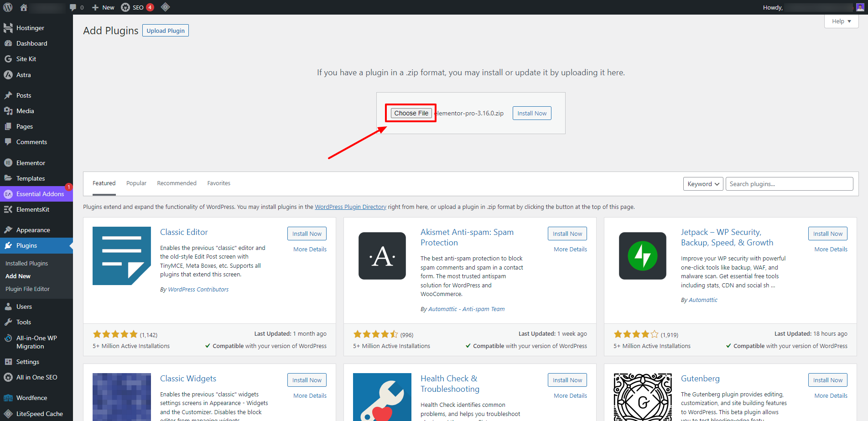Viewport: 868px width, 421px height.
Task: Open Installed Plugins in sidebar submenu
Action: tap(26, 264)
